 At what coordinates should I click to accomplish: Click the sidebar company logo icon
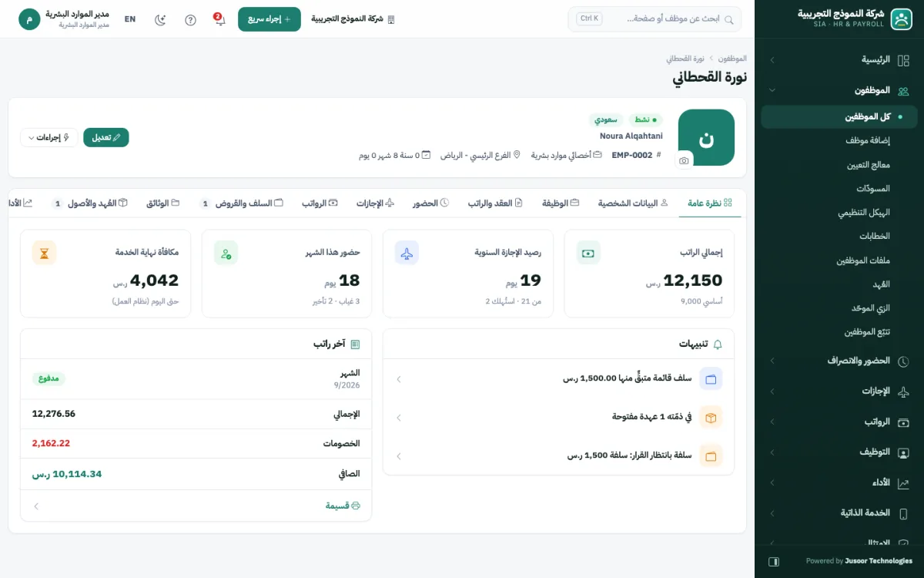[901, 19]
